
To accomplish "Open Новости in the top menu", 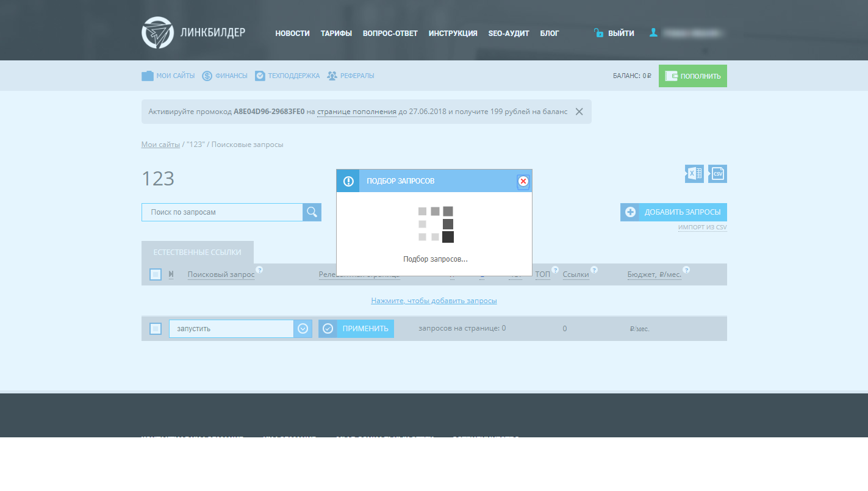I will (292, 34).
